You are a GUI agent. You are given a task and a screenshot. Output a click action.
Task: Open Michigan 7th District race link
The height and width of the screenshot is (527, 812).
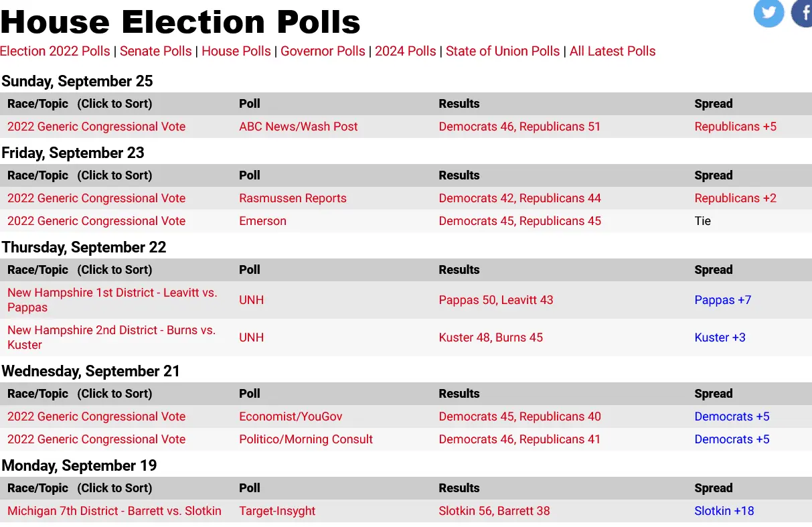click(114, 511)
